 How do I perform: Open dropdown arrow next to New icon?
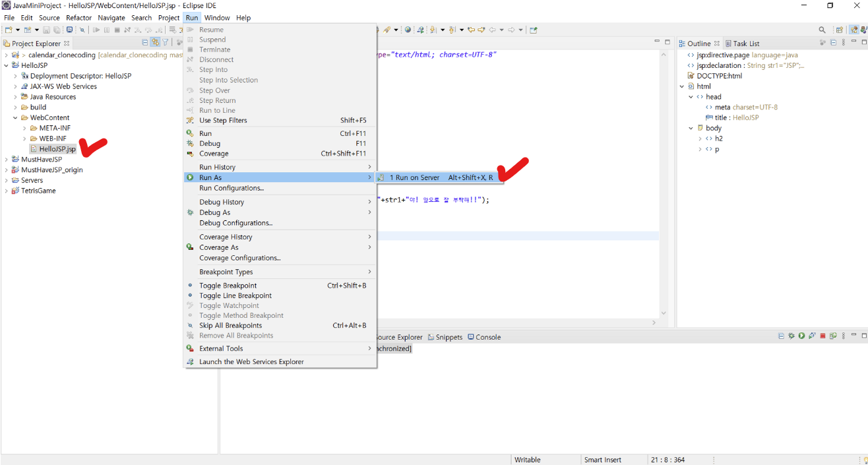(18, 30)
